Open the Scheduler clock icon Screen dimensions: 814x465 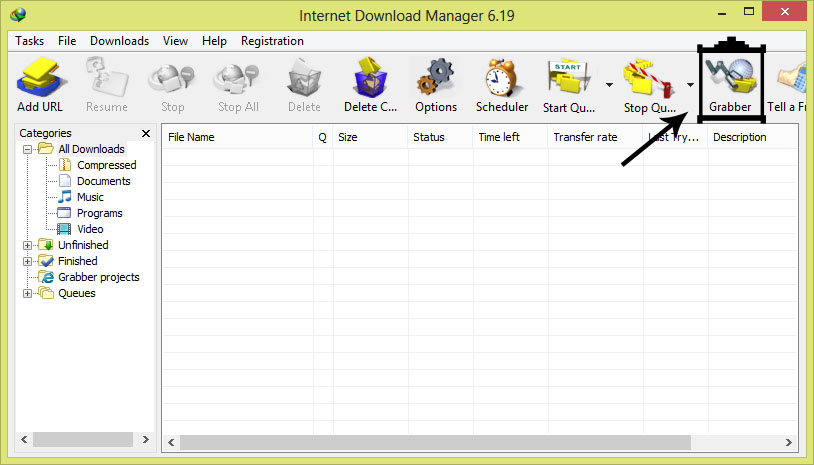pos(501,78)
